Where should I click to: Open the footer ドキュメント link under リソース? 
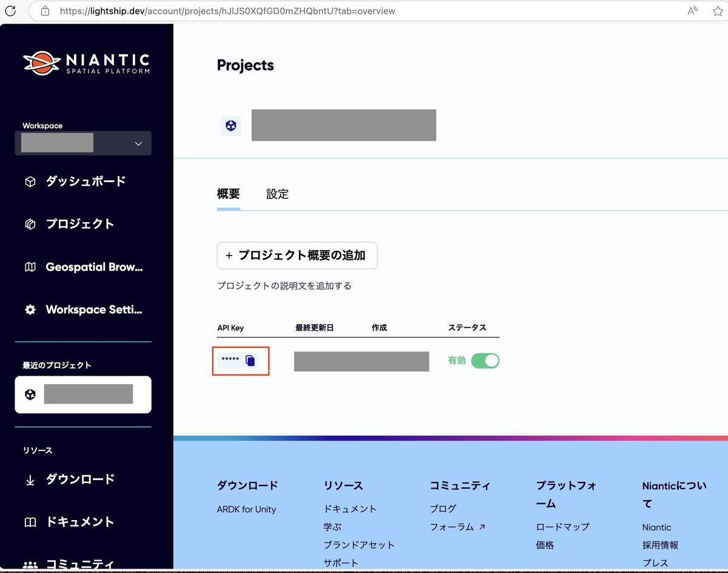point(350,509)
